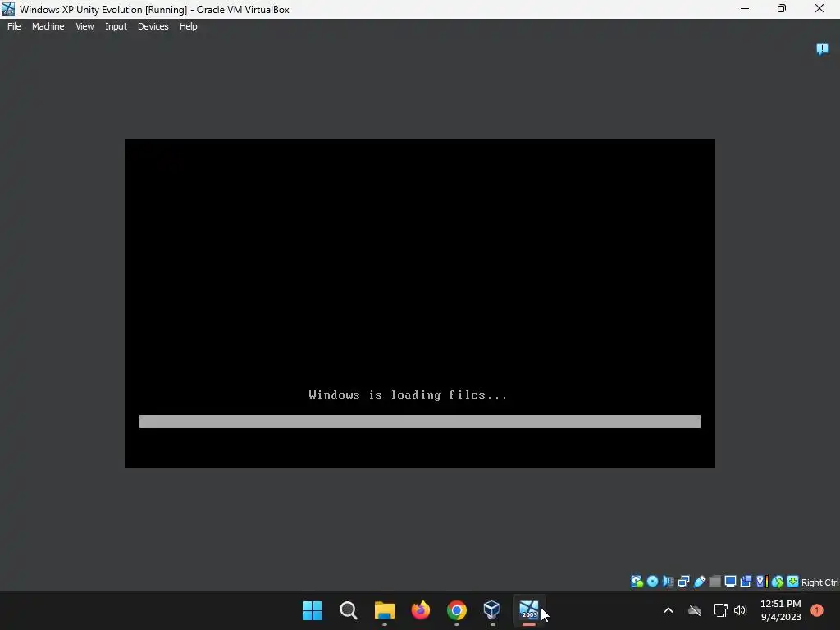This screenshot has height=630, width=840.
Task: Open the Input menu
Action: pyautogui.click(x=116, y=26)
